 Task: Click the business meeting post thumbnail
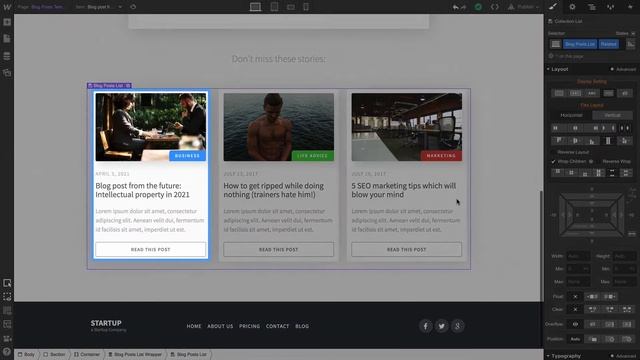click(151, 127)
